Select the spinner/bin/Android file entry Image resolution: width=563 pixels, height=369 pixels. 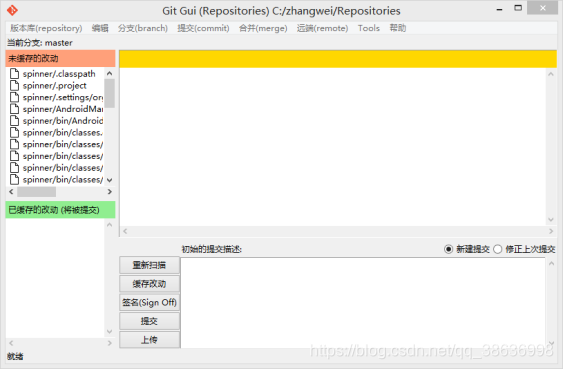63,121
